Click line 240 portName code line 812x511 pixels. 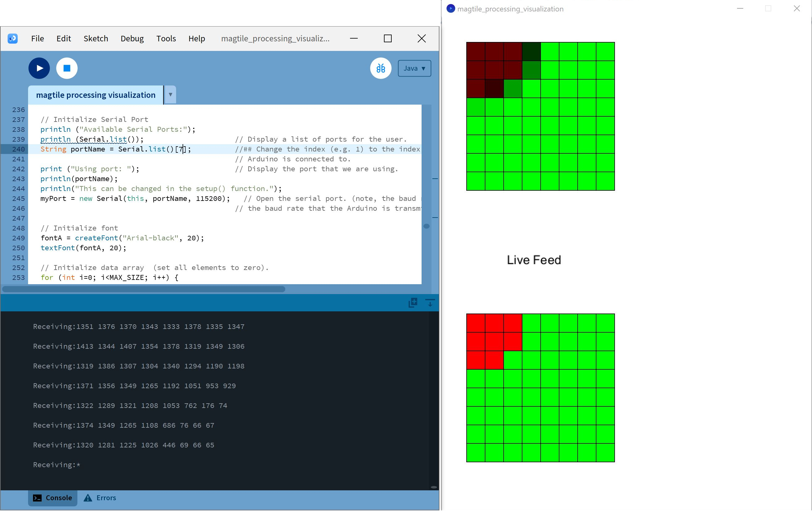[x=115, y=149]
